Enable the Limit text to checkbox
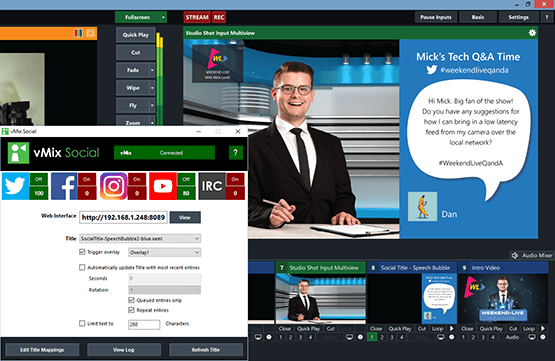Image resolution: width=555 pixels, height=361 pixels. coord(82,323)
